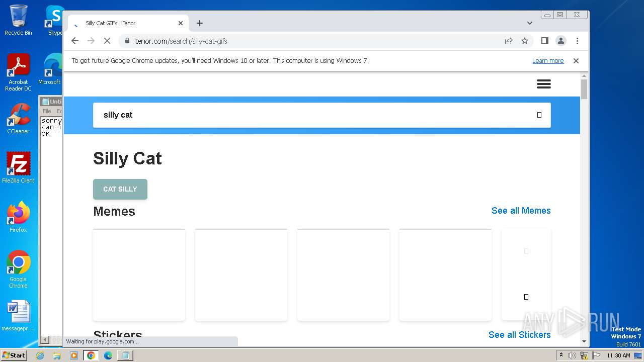The image size is (644, 362).
Task: Share this page icon in address bar
Action: tap(509, 41)
